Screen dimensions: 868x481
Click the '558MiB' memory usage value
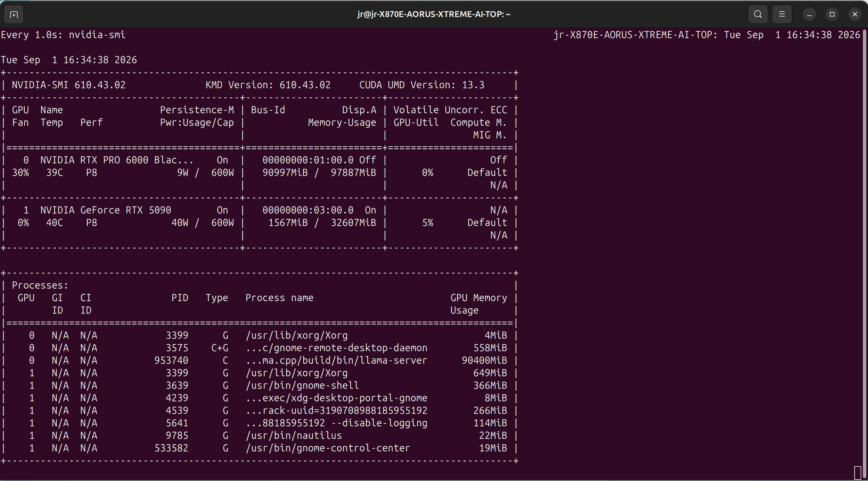tap(490, 348)
